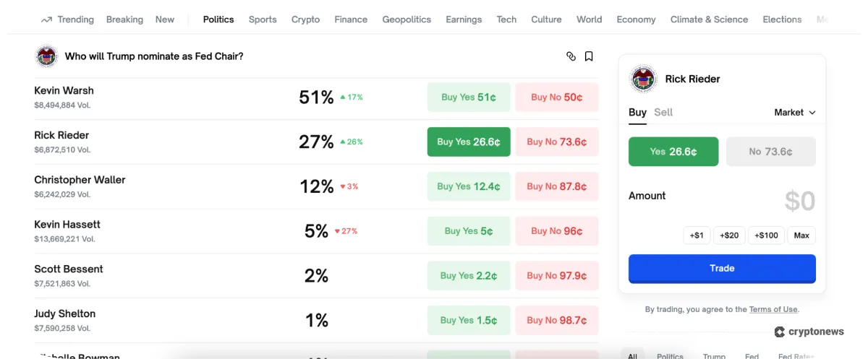Add +$20 to the amount
Image resolution: width=868 pixels, height=359 pixels.
(729, 235)
